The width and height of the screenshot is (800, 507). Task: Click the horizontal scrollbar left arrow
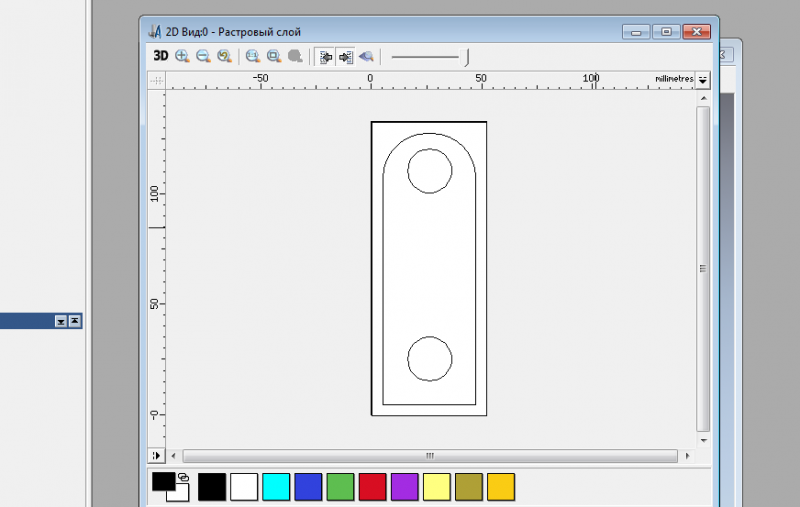pos(173,455)
